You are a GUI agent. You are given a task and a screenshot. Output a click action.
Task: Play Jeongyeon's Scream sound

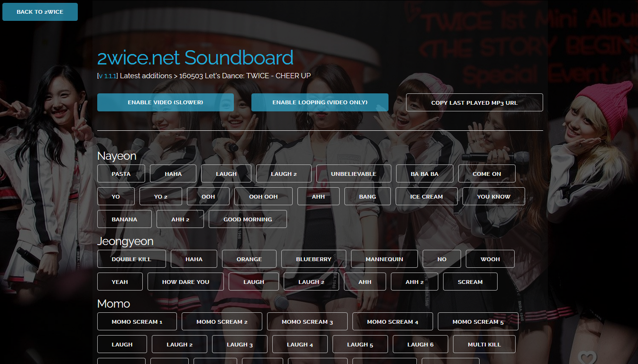(470, 282)
